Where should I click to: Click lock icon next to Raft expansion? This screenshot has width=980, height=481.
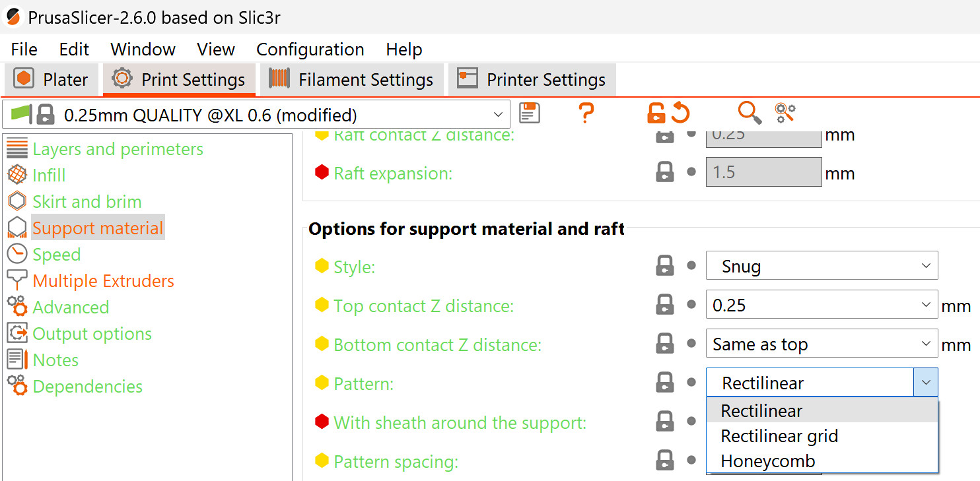click(664, 173)
